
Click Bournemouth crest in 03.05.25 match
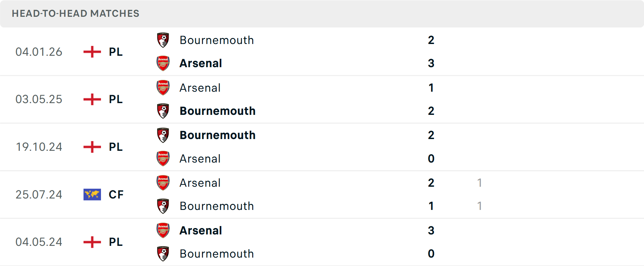[163, 111]
